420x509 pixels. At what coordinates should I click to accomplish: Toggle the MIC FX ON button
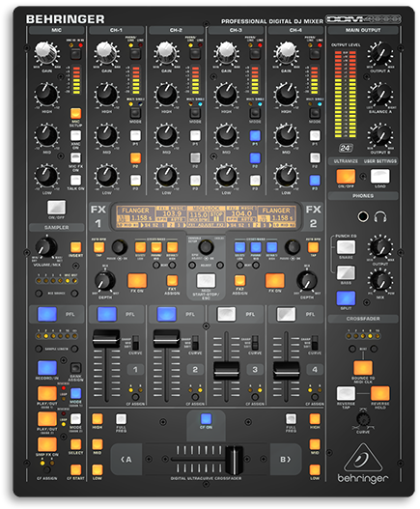coord(75,158)
